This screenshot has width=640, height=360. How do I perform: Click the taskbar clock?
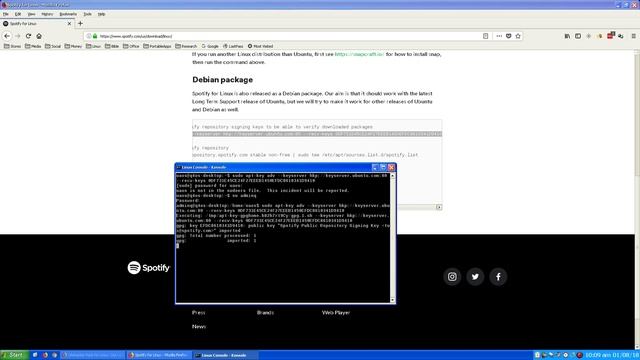click(x=612, y=355)
